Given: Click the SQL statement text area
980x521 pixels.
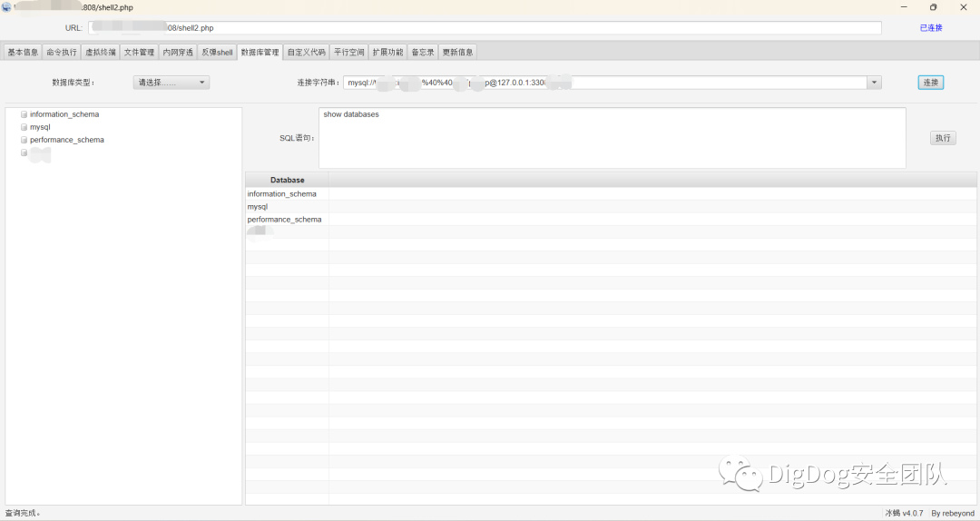Looking at the screenshot, I should tap(612, 138).
